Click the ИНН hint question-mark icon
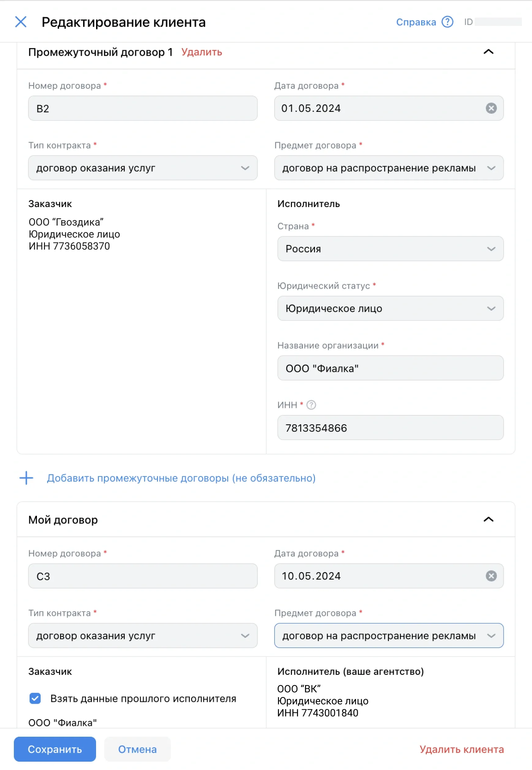 tap(311, 405)
